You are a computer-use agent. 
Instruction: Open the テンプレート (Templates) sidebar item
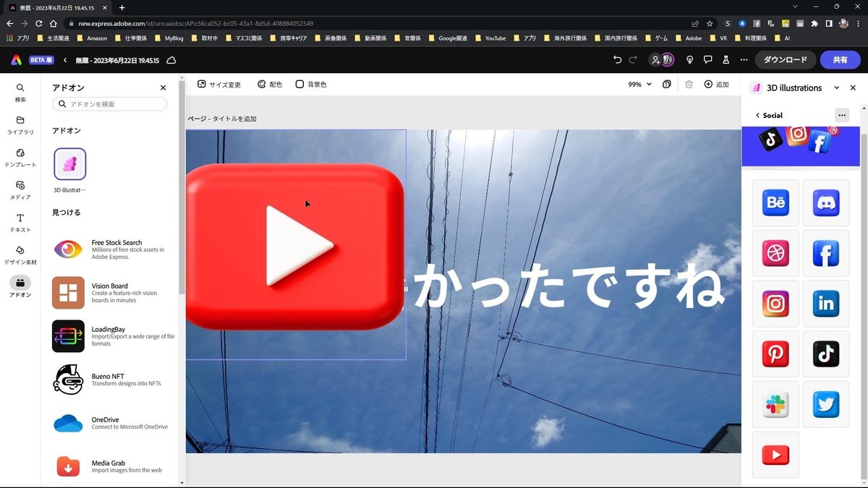tap(20, 158)
